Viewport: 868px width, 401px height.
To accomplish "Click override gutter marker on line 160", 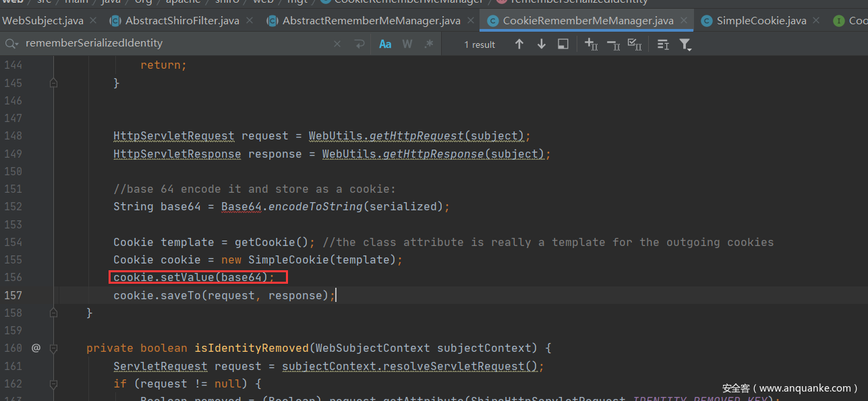I will pyautogui.click(x=36, y=348).
